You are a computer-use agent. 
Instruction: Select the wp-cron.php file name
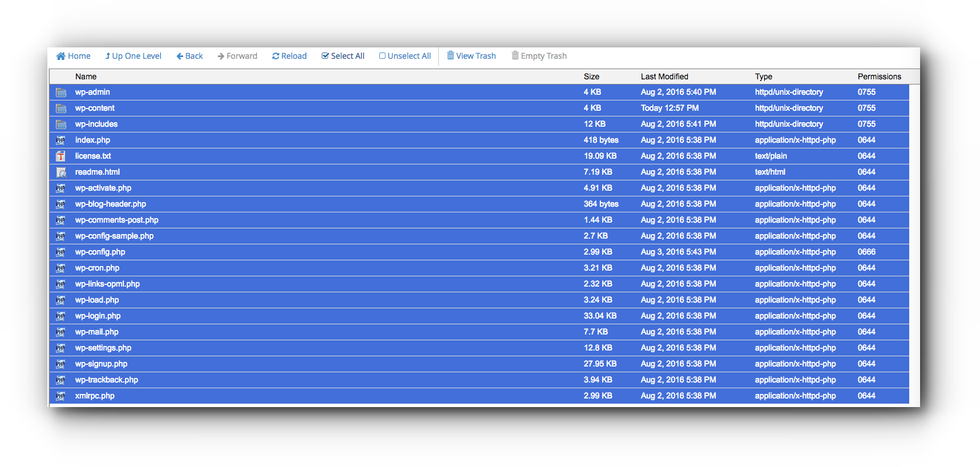97,268
